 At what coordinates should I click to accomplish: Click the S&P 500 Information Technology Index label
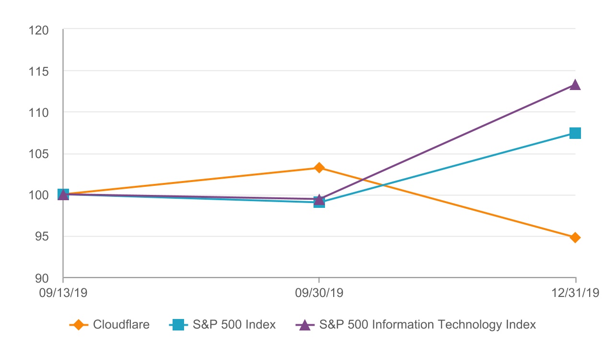coord(428,325)
